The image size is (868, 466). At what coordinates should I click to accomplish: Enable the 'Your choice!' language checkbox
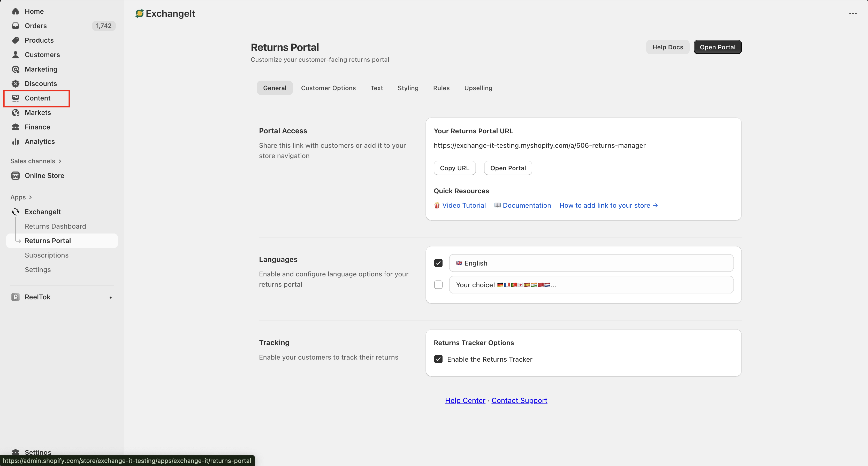[438, 285]
